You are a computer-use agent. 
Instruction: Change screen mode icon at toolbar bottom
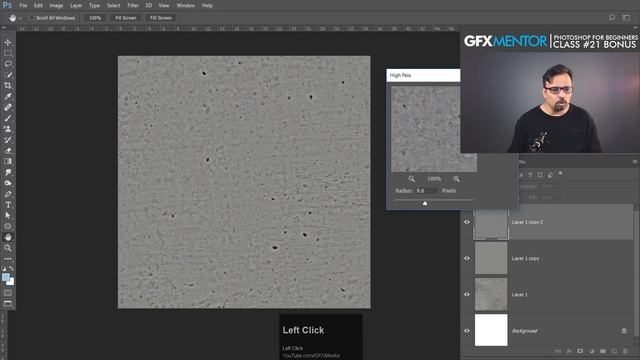[x=8, y=304]
